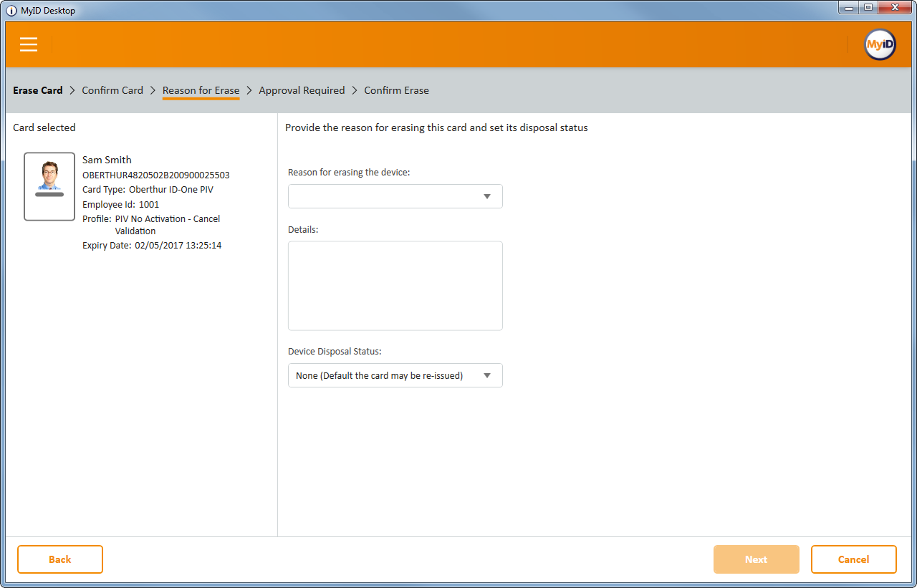Click the MyID logo in header
The image size is (917, 588).
pos(879,44)
